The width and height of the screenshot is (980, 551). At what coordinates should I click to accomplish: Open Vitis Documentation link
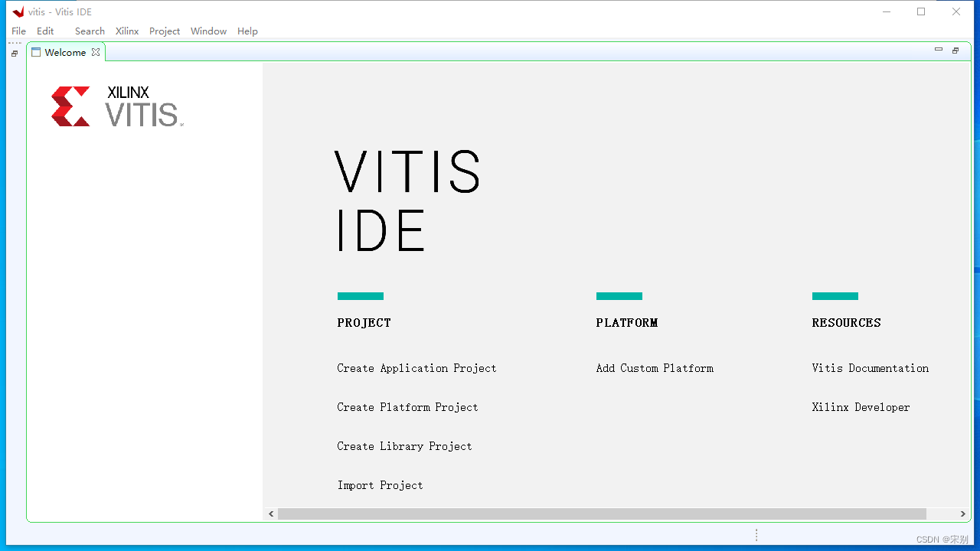click(x=871, y=368)
